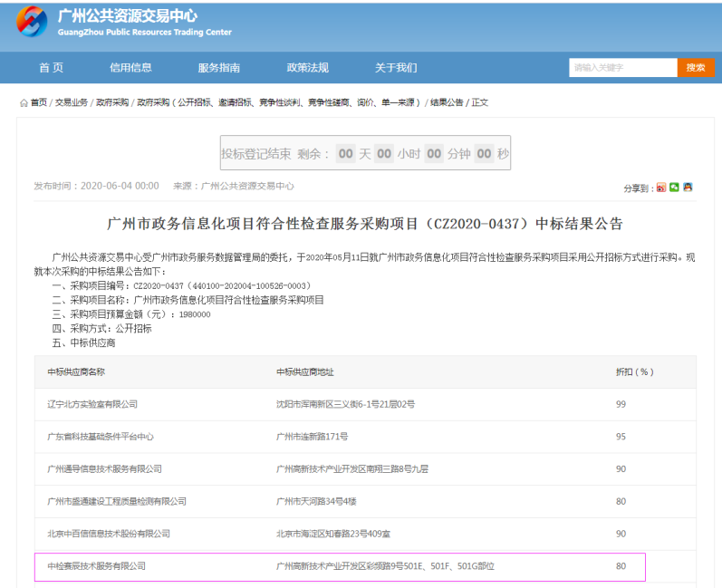
Task: Select 关于我们 in the navigation bar
Action: click(x=396, y=68)
